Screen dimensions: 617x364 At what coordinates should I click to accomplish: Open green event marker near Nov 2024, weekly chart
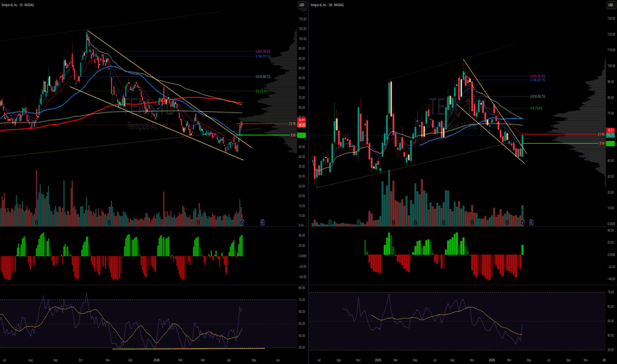point(358,223)
